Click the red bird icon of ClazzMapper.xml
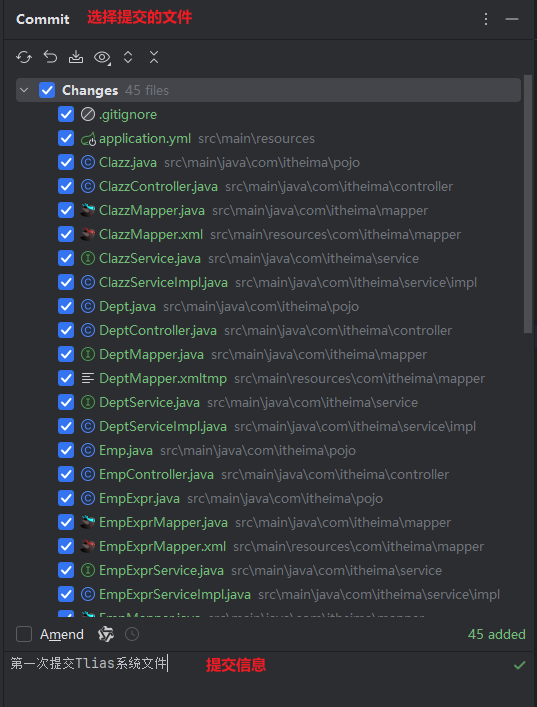Screen dimensions: 537x707 [87, 234]
